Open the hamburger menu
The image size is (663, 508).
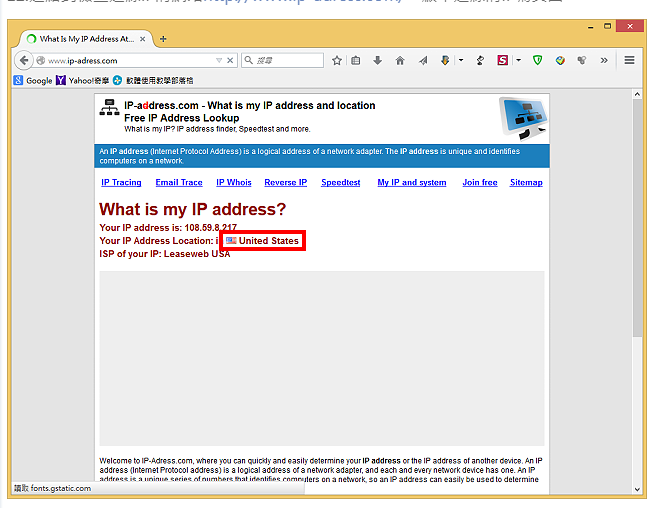pos(629,60)
